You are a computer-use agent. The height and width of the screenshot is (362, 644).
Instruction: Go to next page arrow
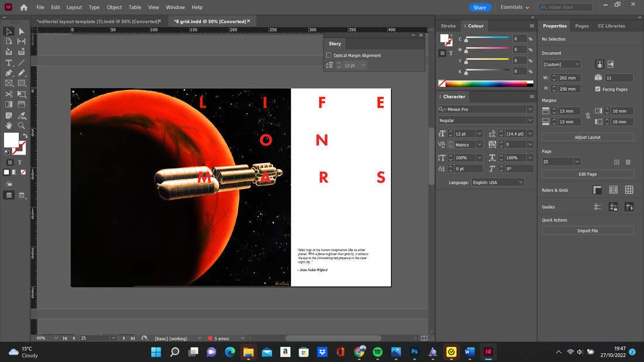coord(124,338)
